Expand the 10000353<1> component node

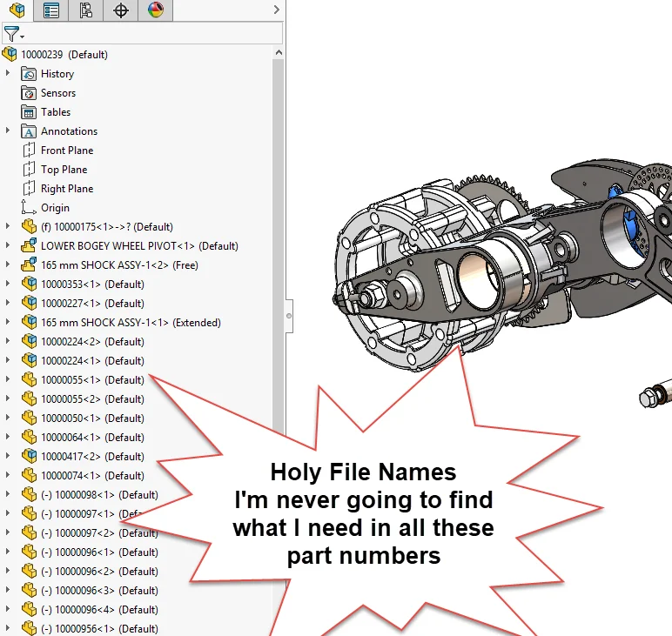point(8,285)
